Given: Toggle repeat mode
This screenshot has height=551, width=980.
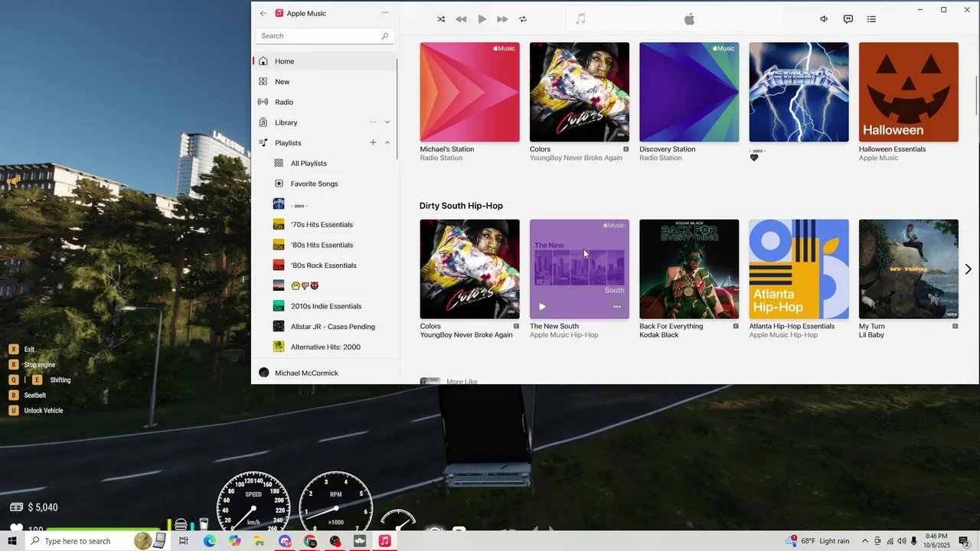Looking at the screenshot, I should point(523,19).
